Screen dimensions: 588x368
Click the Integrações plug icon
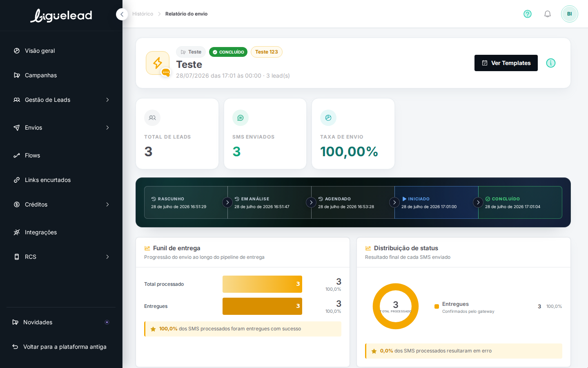tap(17, 232)
